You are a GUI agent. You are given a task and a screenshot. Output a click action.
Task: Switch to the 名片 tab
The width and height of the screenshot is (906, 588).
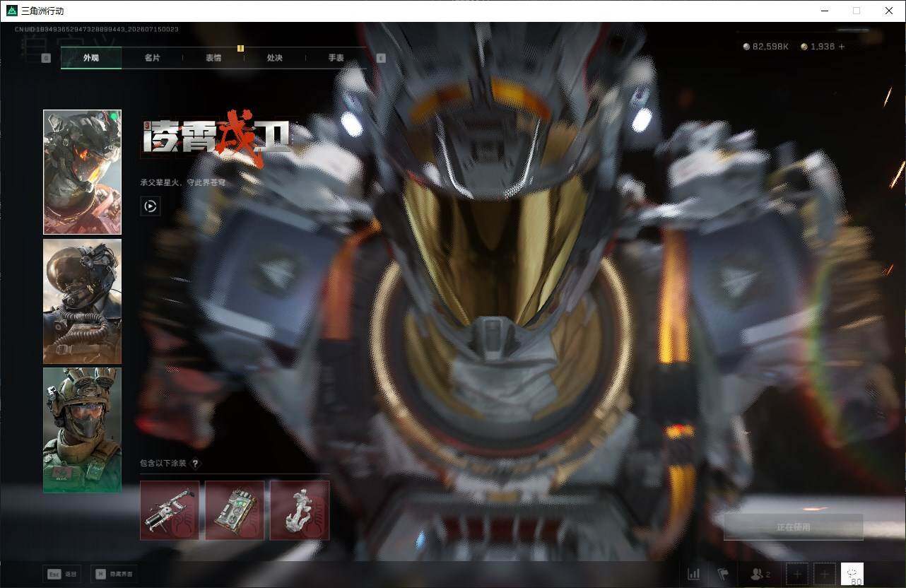(152, 58)
